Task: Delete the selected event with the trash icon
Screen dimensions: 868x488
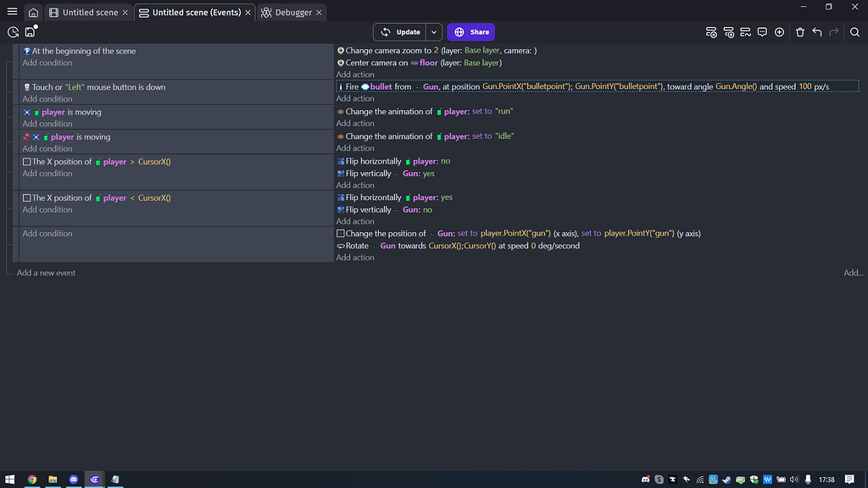Action: pyautogui.click(x=800, y=31)
